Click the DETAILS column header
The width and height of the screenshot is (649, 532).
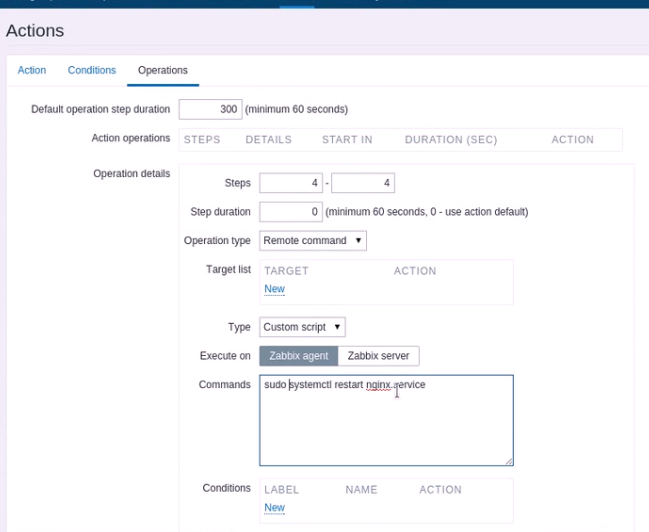(269, 140)
